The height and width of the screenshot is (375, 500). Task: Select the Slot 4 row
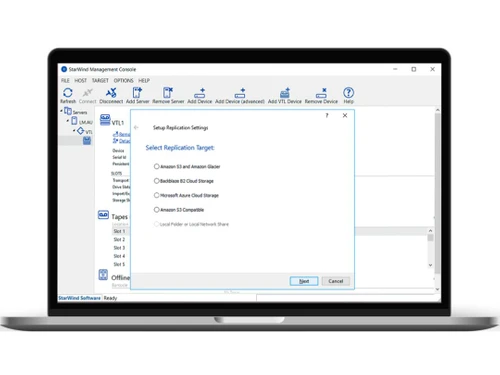click(x=119, y=256)
